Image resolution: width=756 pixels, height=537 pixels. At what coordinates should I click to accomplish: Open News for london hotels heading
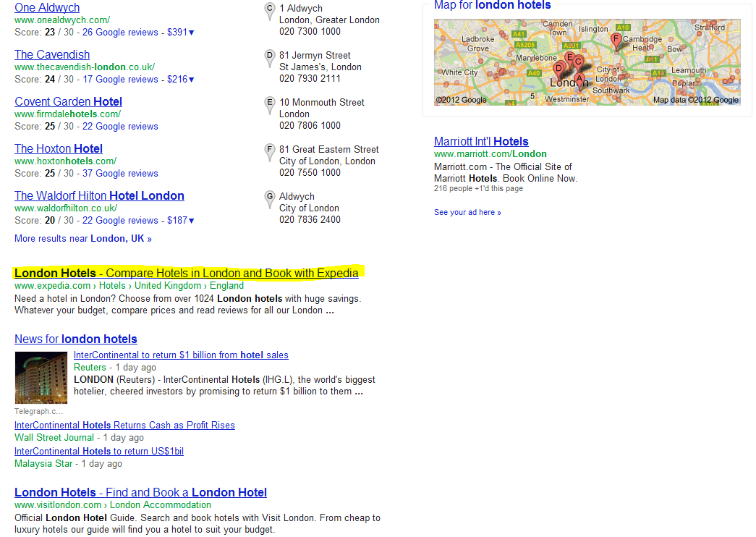point(76,339)
